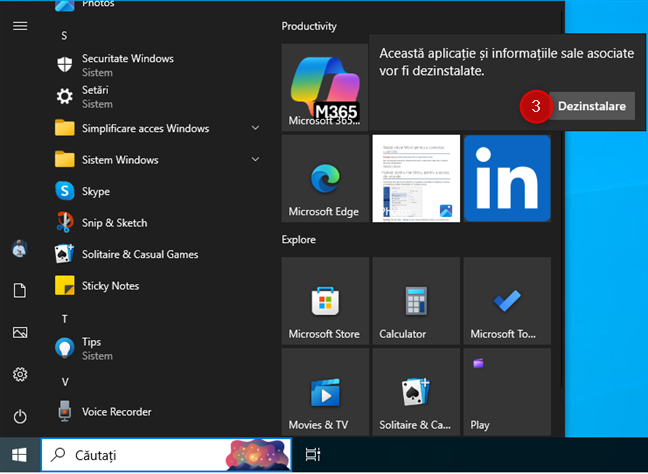Open the Microsoft Store tile
Screen dimensions: 648x474
[x=325, y=301]
